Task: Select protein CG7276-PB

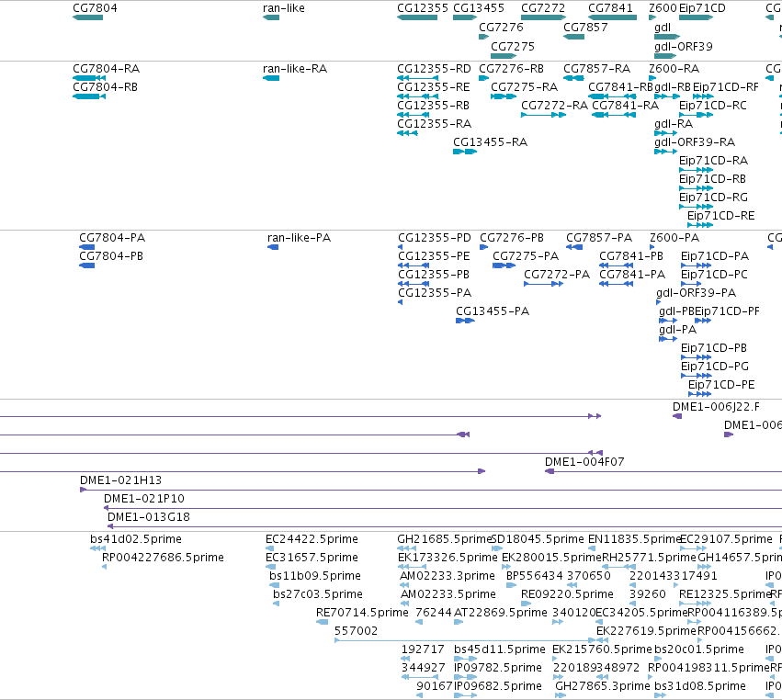Action: 512,237
